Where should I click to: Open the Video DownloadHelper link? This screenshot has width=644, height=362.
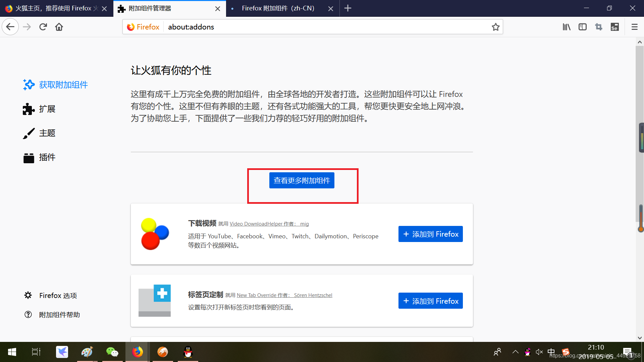[x=269, y=224]
